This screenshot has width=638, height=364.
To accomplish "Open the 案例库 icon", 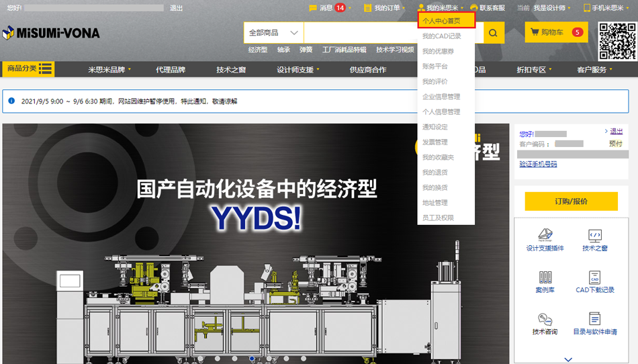I will click(545, 281).
